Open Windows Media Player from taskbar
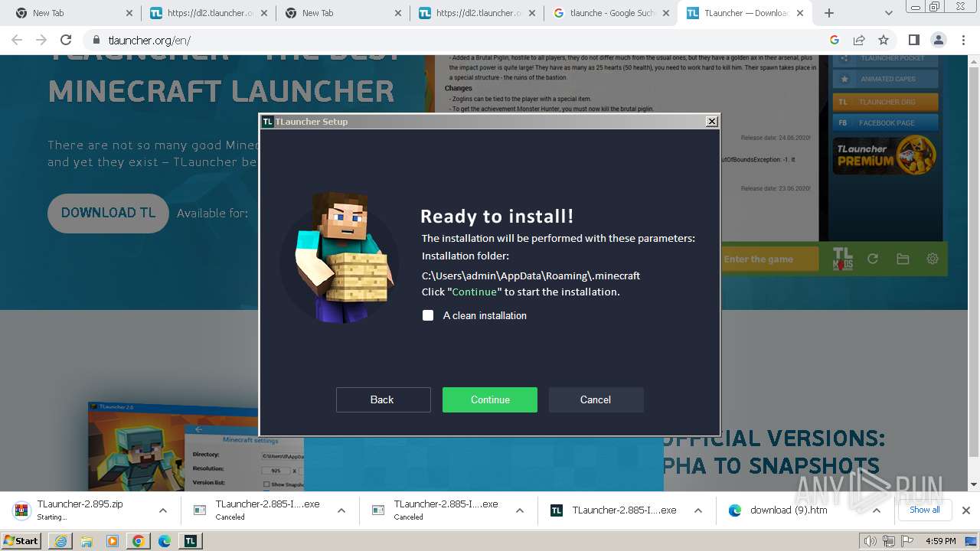 point(113,541)
